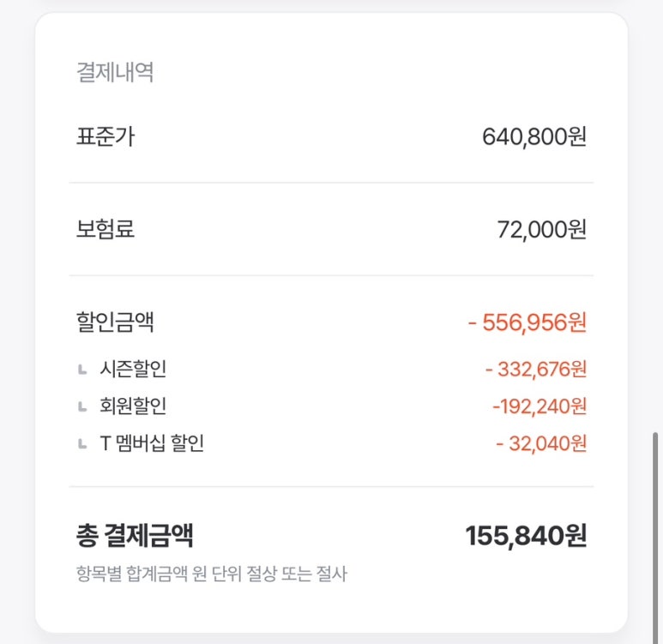Image resolution: width=663 pixels, height=644 pixels.
Task: Select the 총 결제금액 label
Action: pos(135,535)
